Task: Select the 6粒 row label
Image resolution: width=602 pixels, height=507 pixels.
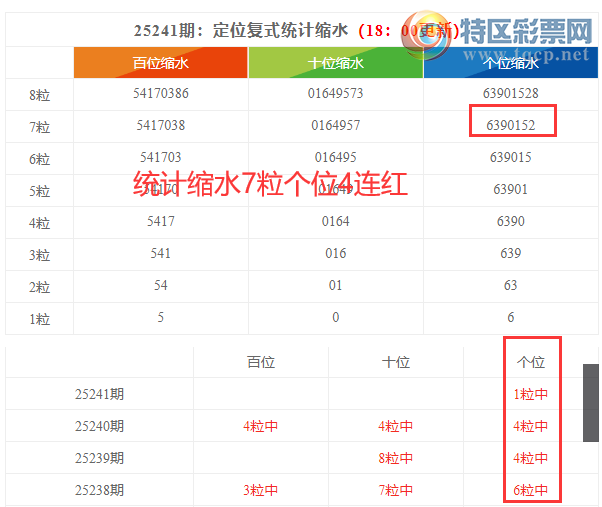Action: [x=40, y=159]
